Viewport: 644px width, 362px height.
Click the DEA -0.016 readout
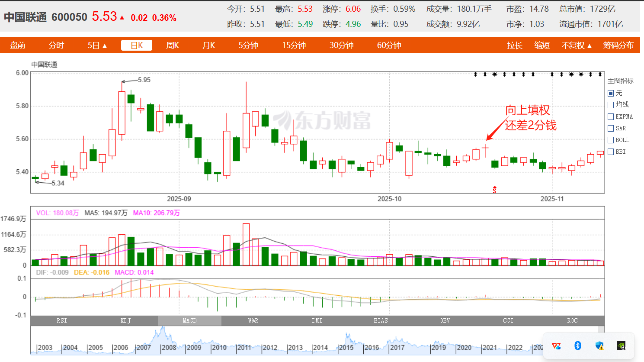point(92,272)
